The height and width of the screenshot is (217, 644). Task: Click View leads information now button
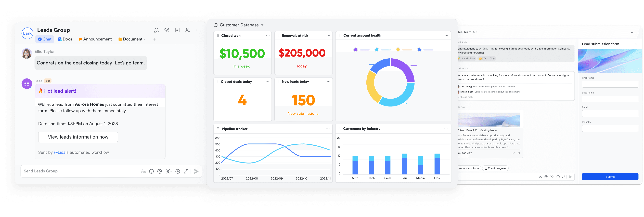(x=78, y=137)
